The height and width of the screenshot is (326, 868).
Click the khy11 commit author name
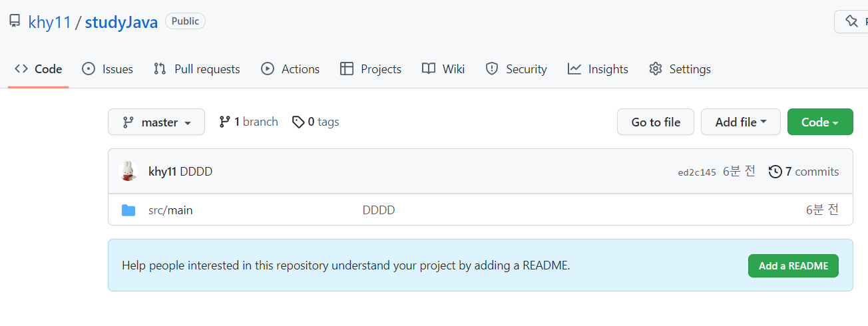coord(162,172)
